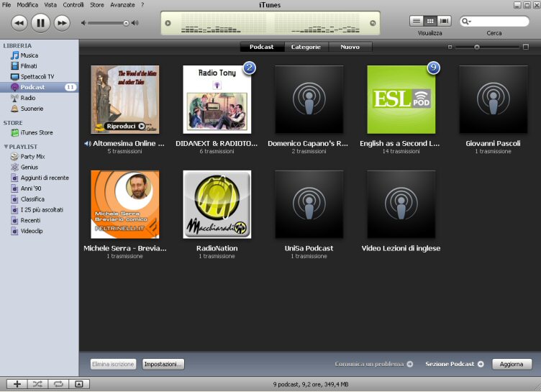
Task: Open English as a Second Language podcast
Action: 401,99
